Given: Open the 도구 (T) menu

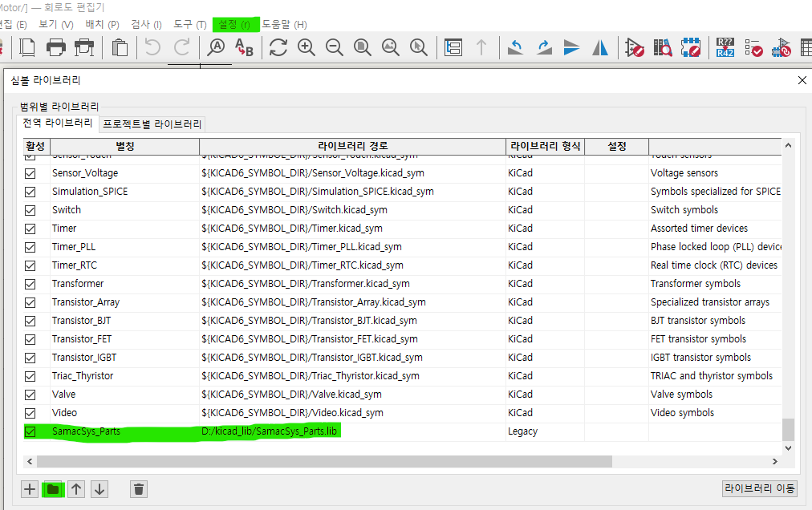Looking at the screenshot, I should tap(190, 24).
